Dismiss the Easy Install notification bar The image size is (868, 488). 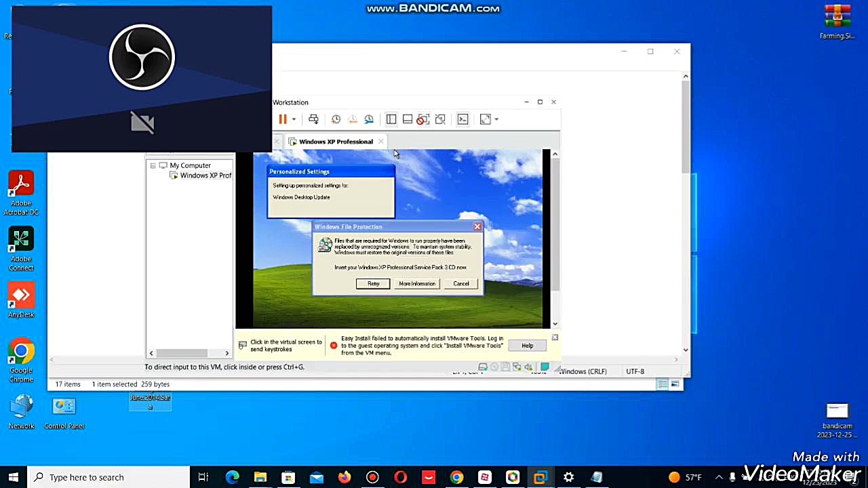pyautogui.click(x=555, y=337)
